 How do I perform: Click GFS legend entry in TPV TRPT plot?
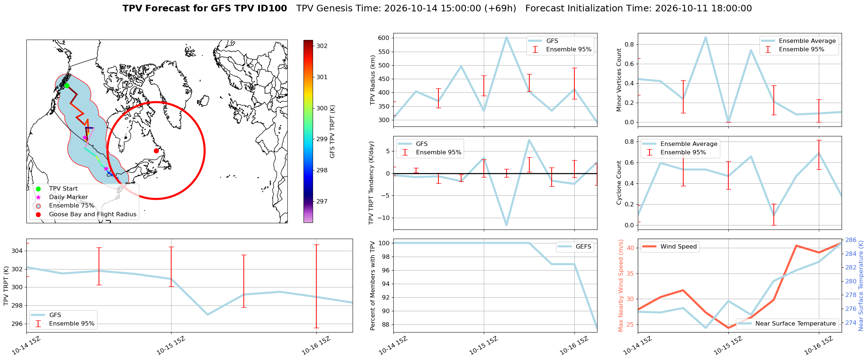[46, 315]
